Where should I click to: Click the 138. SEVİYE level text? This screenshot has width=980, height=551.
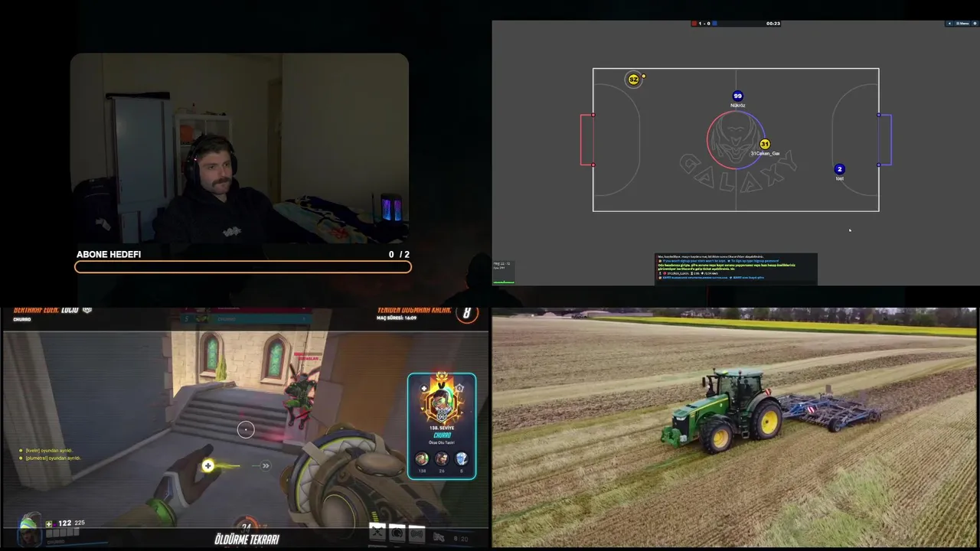441,429
